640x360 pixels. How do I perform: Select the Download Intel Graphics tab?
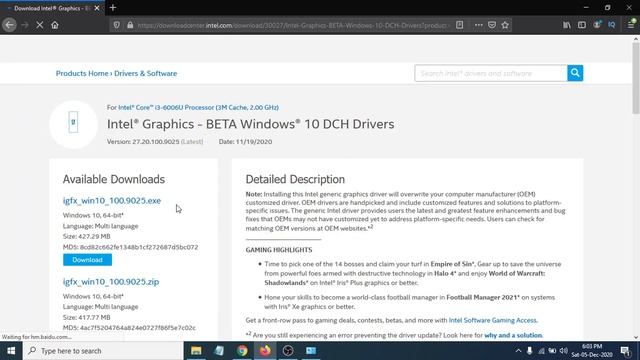click(x=52, y=8)
